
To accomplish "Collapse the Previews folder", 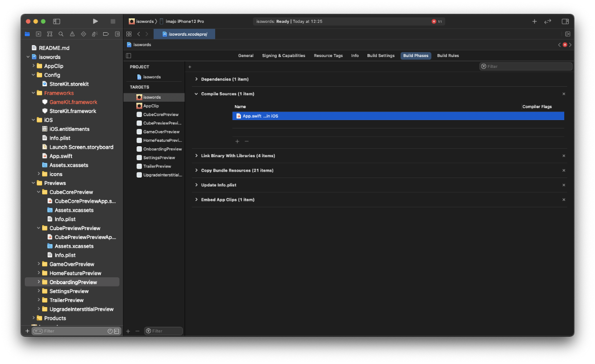I will (x=33, y=183).
